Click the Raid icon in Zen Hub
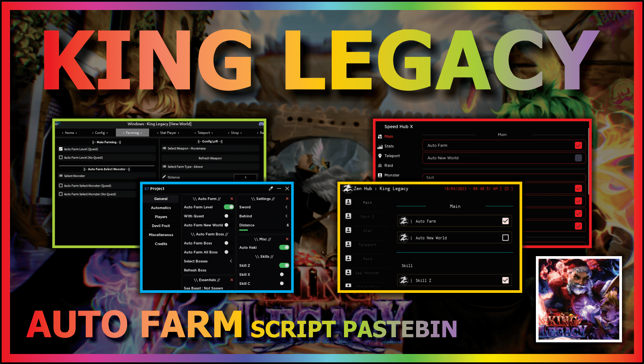Image resolution: width=644 pixels, height=364 pixels. click(349, 258)
